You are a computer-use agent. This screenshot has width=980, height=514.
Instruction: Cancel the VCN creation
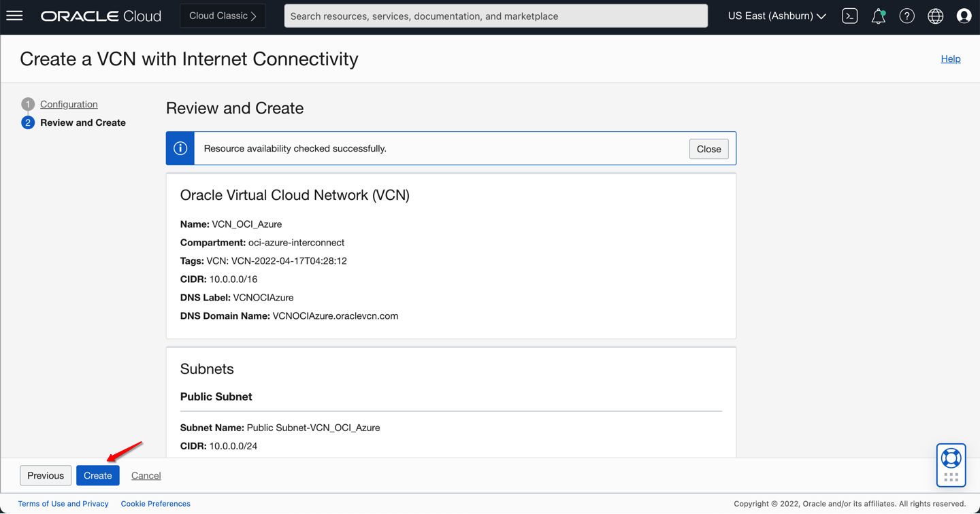click(x=146, y=475)
